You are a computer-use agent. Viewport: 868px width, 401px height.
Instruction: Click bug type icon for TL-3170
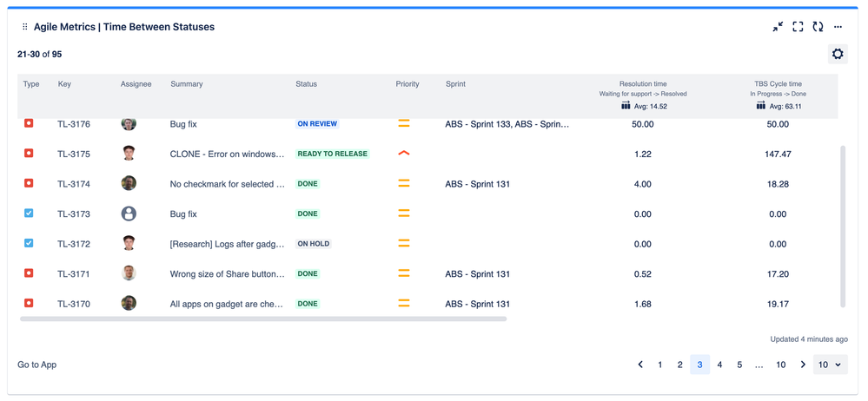point(29,303)
